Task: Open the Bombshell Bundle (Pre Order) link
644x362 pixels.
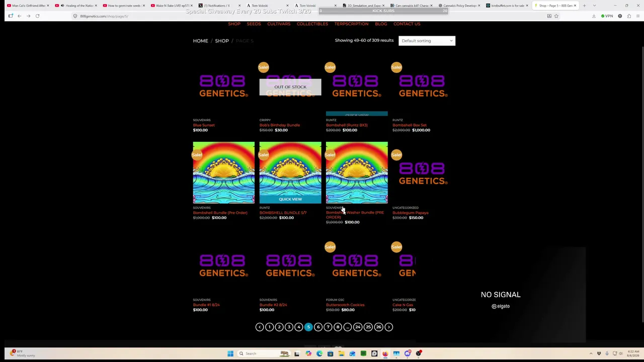Action: 220,213
